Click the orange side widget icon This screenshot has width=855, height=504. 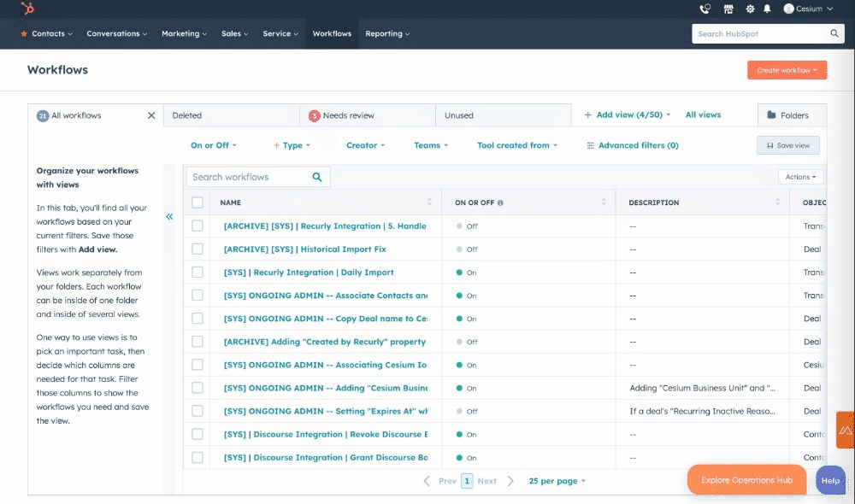846,430
